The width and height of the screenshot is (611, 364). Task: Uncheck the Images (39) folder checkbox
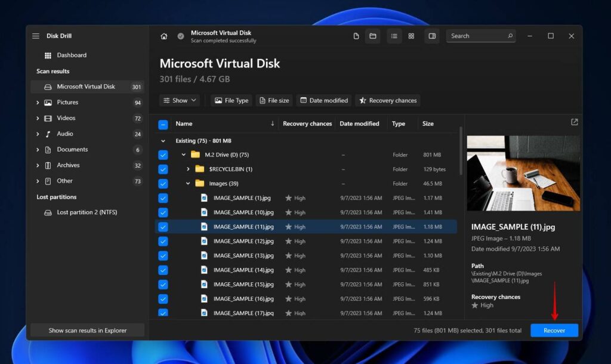click(x=163, y=184)
